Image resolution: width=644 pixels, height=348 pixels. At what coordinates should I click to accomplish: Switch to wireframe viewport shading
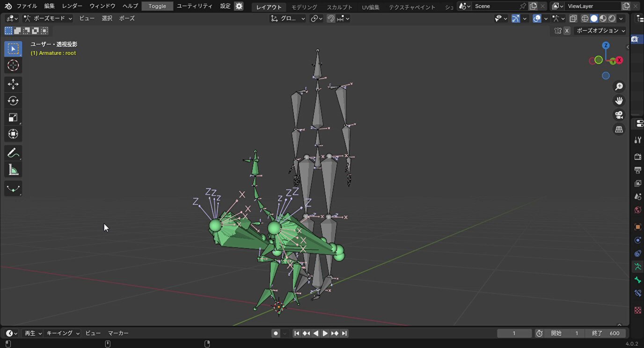tap(585, 19)
